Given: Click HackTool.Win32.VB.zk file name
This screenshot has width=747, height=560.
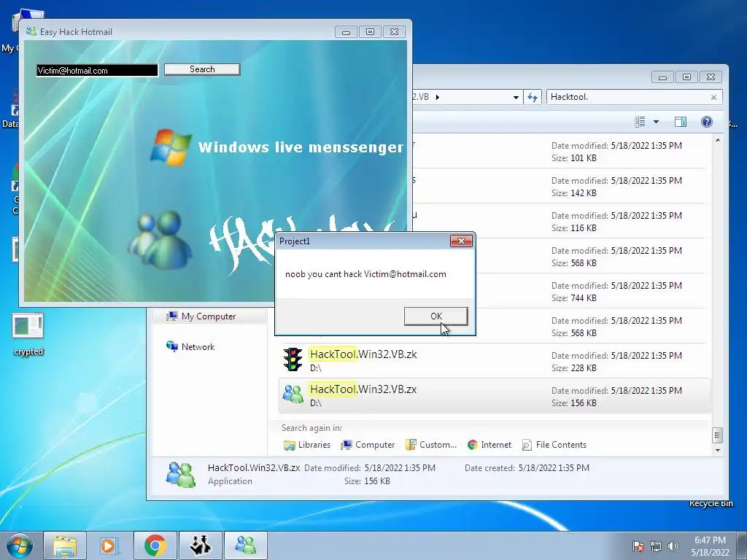Looking at the screenshot, I should tap(363, 354).
